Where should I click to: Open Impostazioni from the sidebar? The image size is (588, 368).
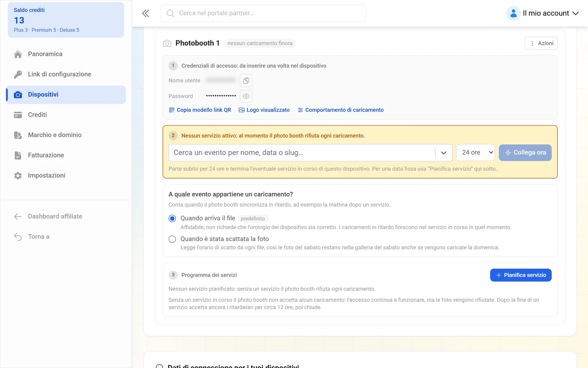click(66, 175)
